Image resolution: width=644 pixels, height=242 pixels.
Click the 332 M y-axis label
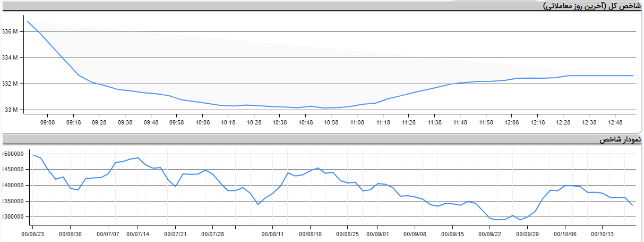(10, 84)
